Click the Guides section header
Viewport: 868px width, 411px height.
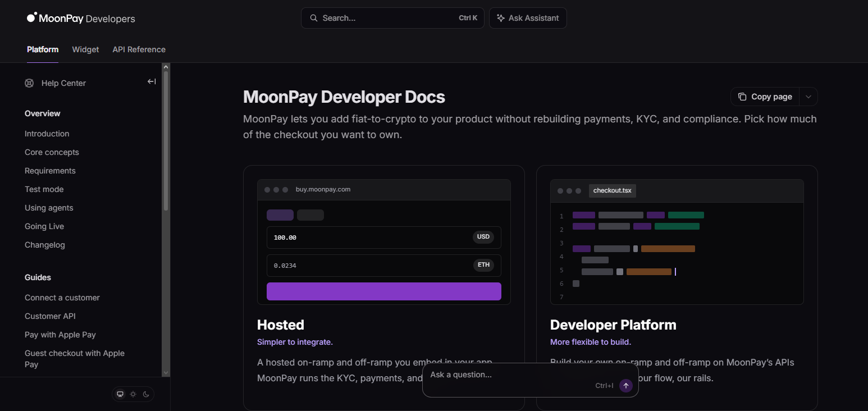(38, 277)
